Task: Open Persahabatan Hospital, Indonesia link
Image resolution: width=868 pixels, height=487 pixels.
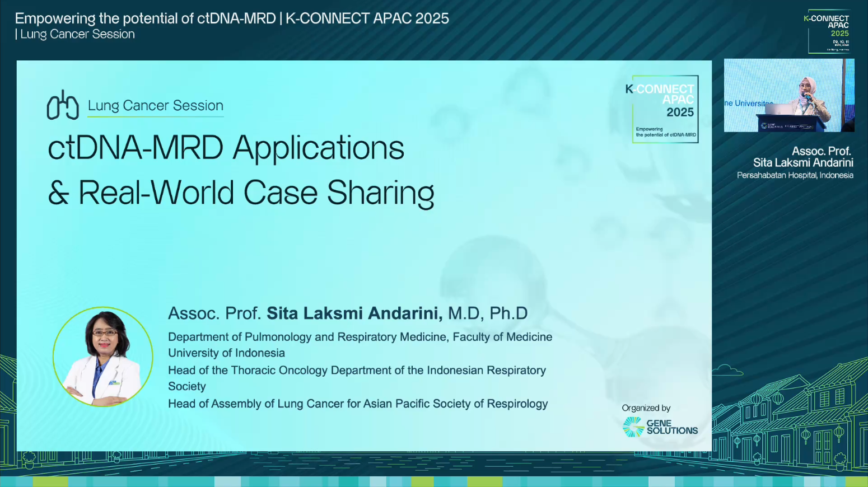Action: point(796,175)
